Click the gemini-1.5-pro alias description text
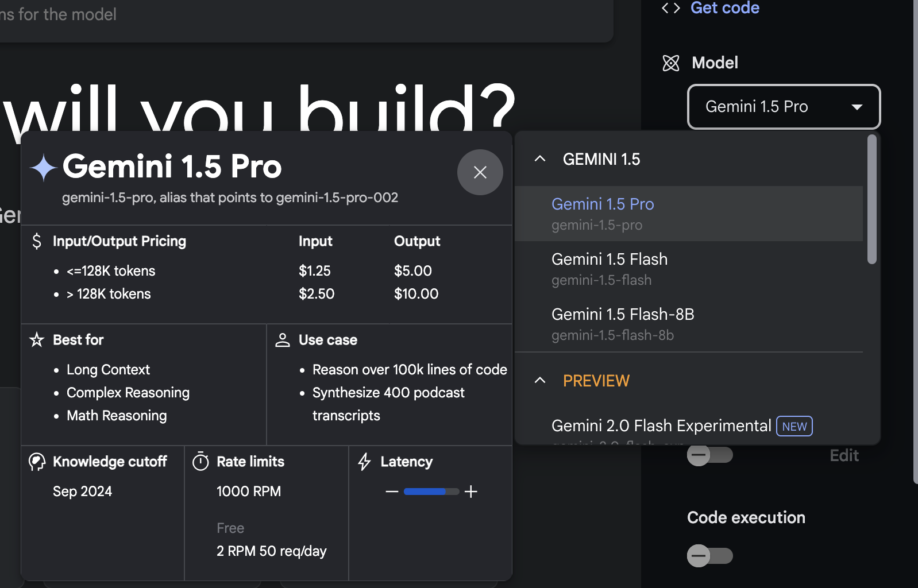 click(x=230, y=198)
